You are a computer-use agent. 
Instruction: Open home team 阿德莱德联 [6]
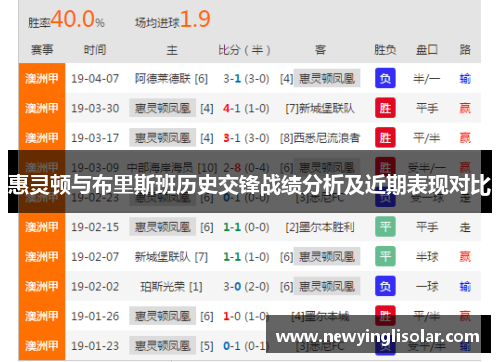(171, 79)
